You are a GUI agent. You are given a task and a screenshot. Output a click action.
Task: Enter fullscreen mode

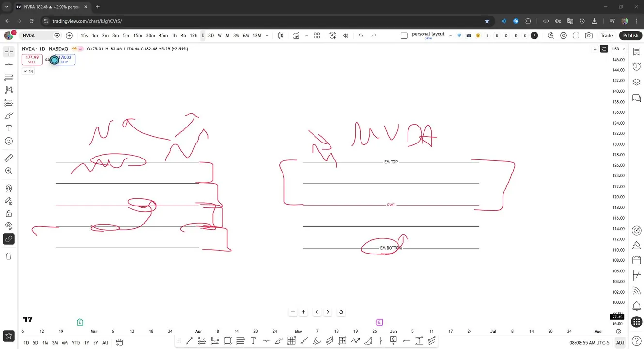point(576,36)
